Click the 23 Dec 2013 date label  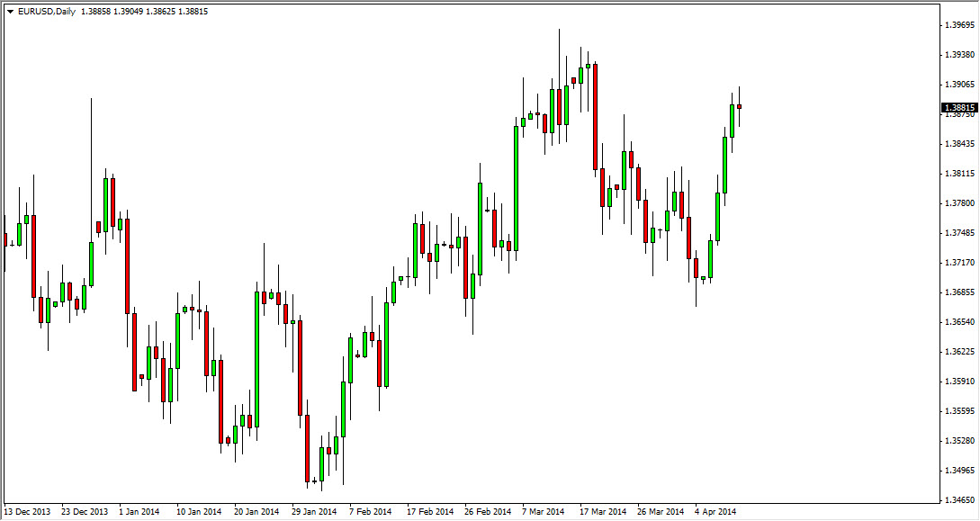(x=85, y=512)
